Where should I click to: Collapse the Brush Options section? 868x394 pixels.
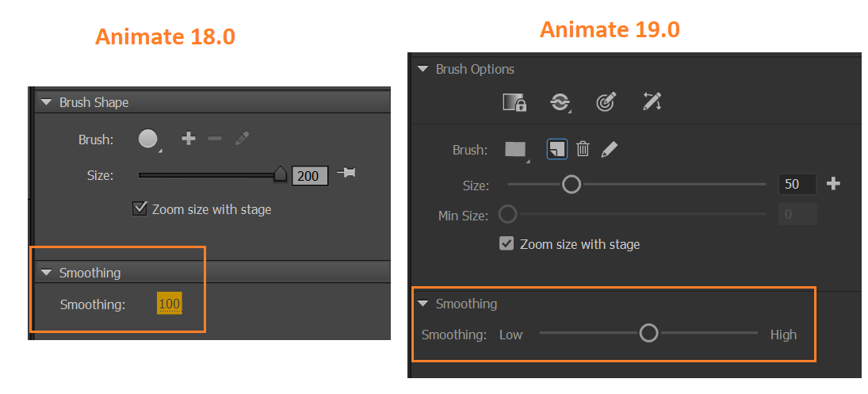[x=423, y=70]
